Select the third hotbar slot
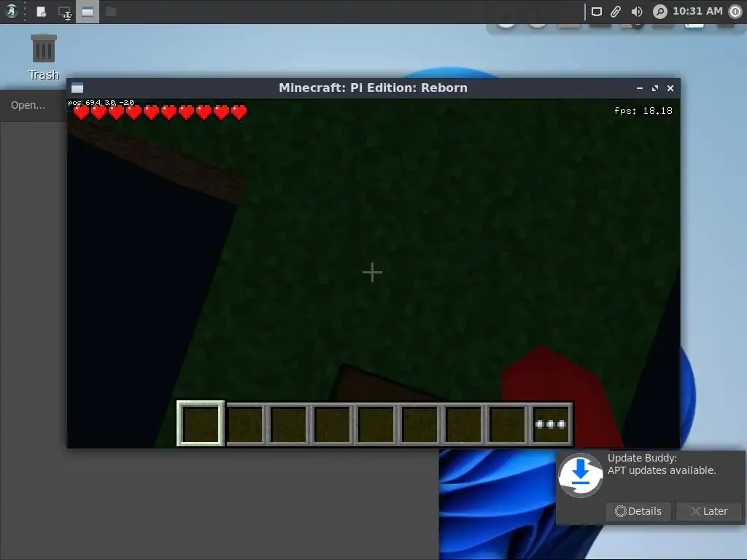 [288, 424]
